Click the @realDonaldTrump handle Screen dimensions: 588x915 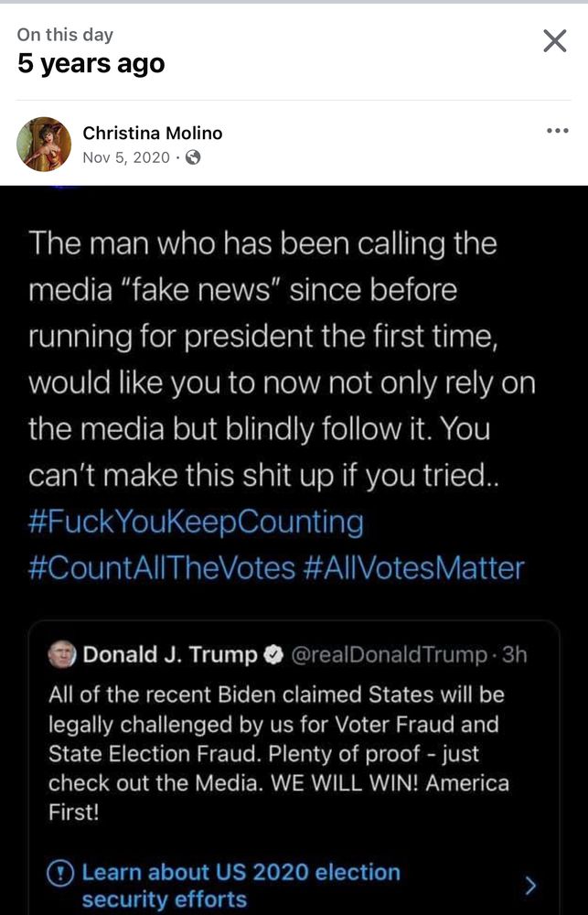pyautogui.click(x=388, y=654)
